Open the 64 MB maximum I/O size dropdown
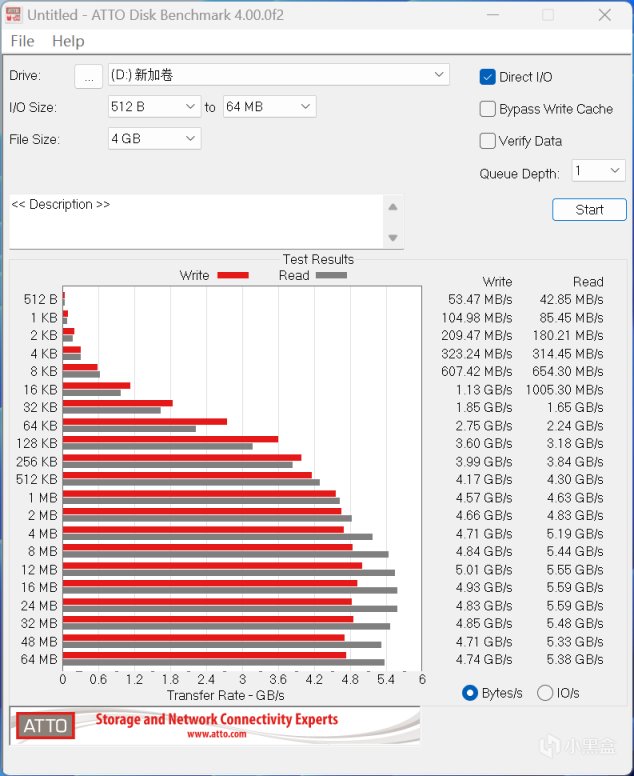The height and width of the screenshot is (776, 634). point(270,107)
